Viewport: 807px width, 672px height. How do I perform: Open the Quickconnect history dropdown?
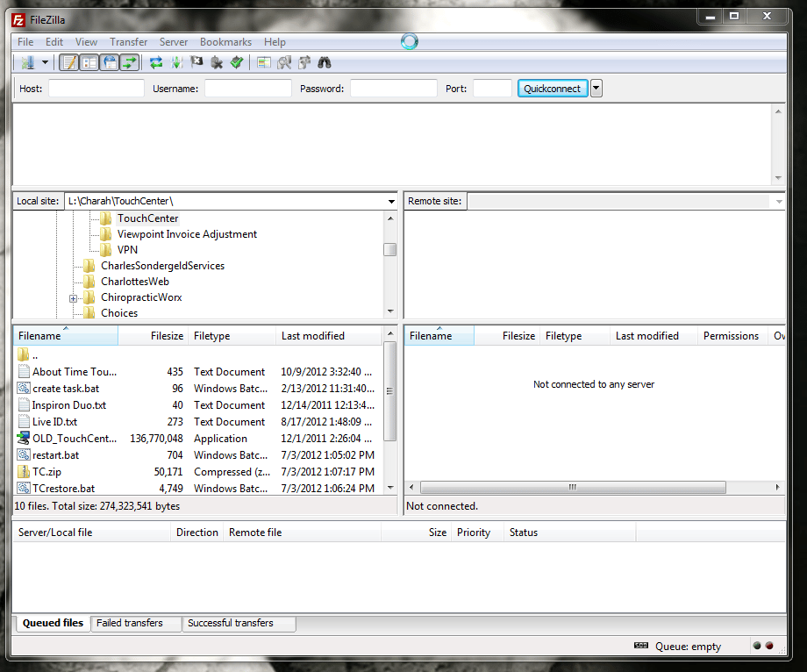596,89
